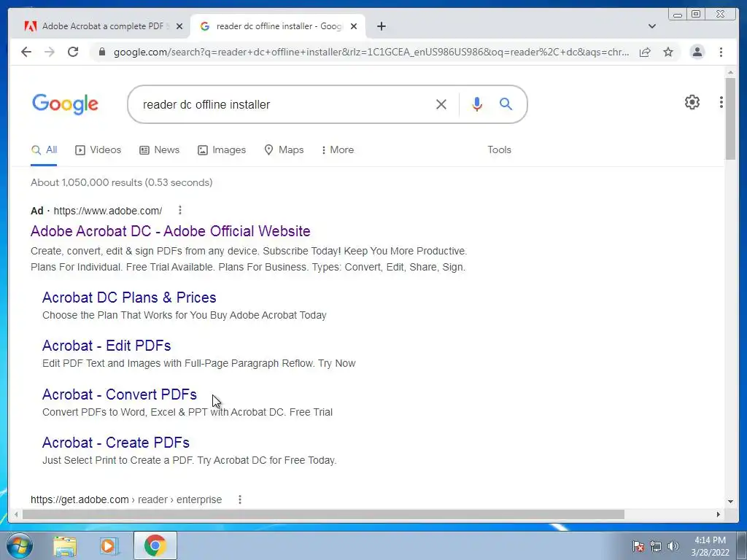Image resolution: width=747 pixels, height=560 pixels.
Task: Click the vertical scrollbar thumb
Action: [730, 119]
